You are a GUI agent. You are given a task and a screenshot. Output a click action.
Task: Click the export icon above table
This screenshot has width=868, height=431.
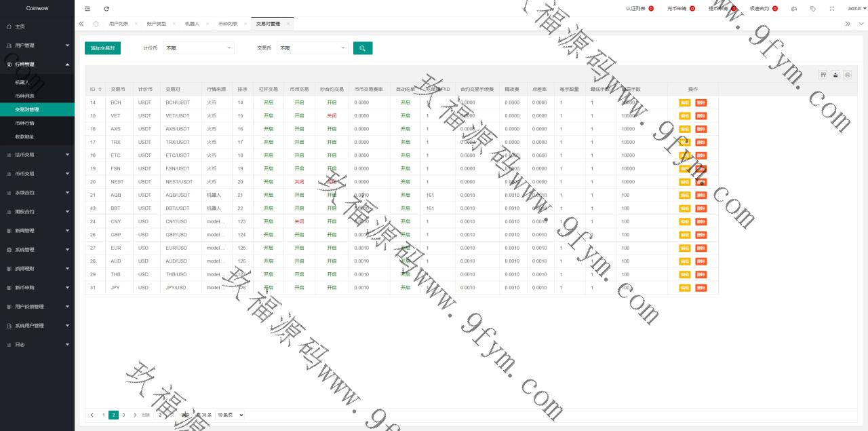(835, 75)
